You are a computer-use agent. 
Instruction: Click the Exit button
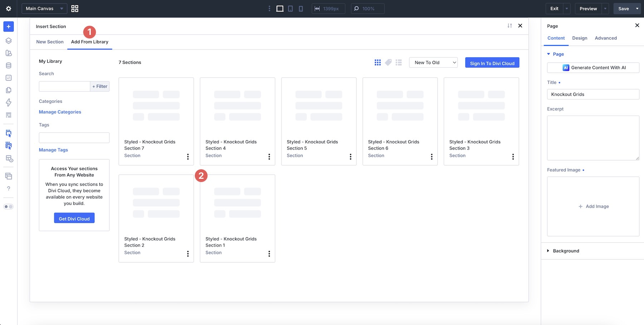[554, 9]
